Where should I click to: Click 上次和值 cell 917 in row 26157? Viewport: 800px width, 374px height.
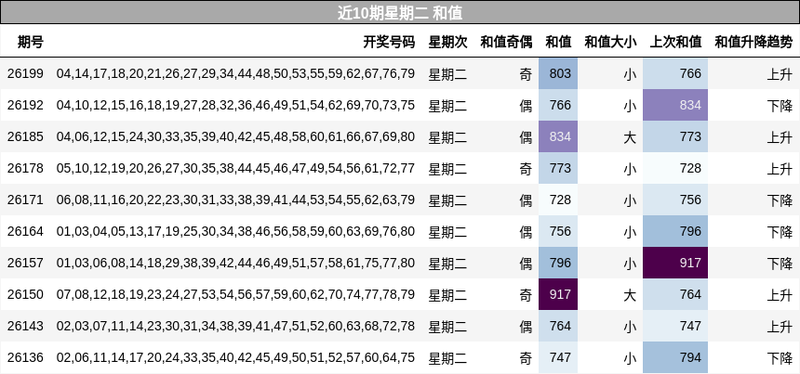pos(676,263)
